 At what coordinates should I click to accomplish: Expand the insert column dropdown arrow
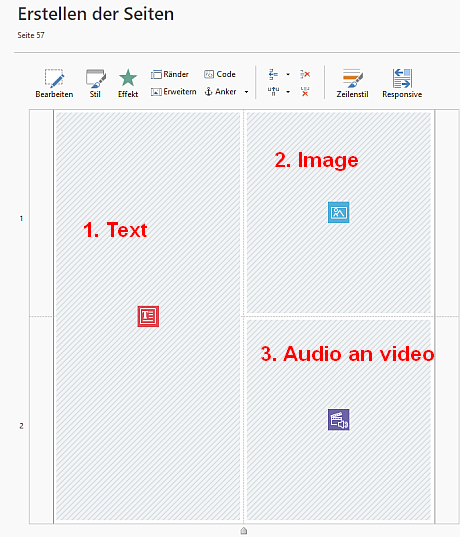tap(288, 92)
